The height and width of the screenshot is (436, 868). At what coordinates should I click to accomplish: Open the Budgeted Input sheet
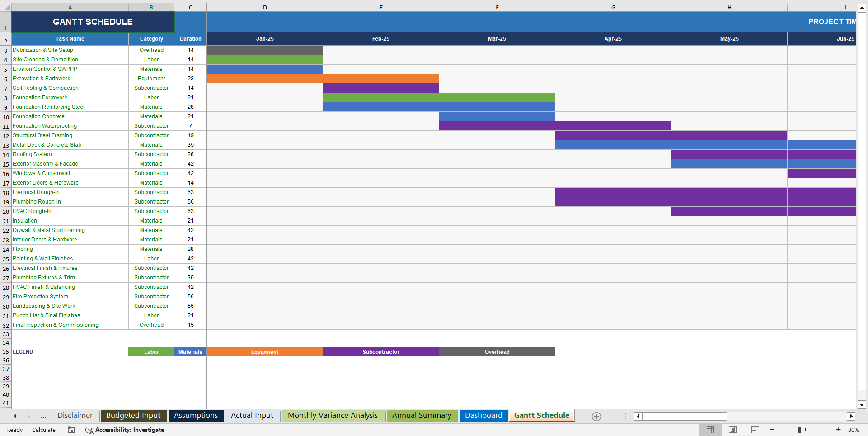[x=133, y=415]
